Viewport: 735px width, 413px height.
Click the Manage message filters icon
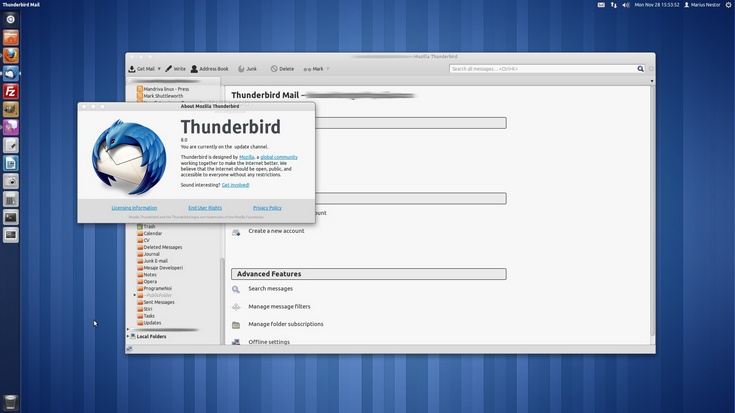point(236,307)
